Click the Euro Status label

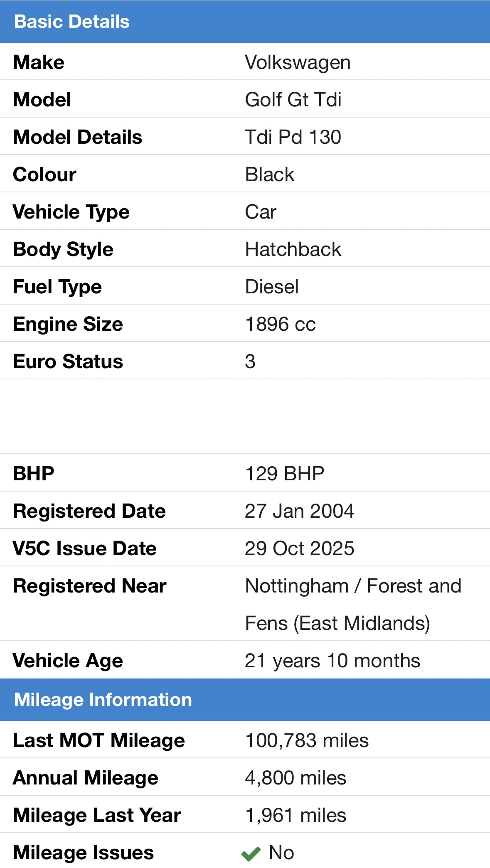68,361
